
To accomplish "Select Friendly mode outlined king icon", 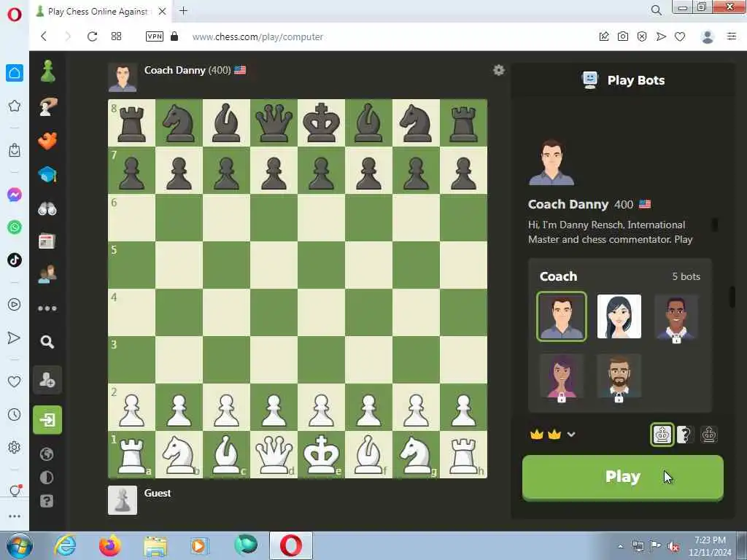I will point(709,435).
